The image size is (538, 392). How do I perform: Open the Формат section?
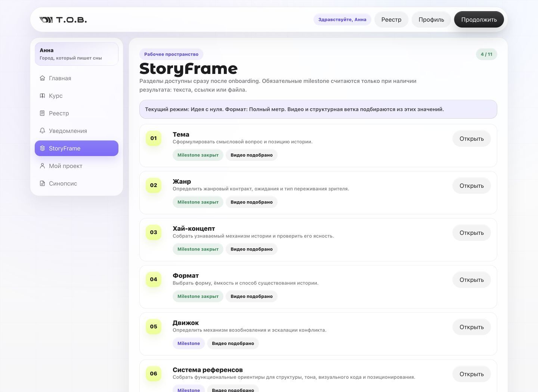471,280
